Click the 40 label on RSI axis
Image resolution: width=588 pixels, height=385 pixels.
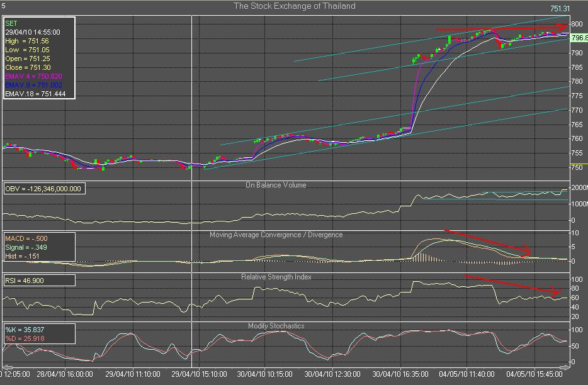[x=575, y=307]
